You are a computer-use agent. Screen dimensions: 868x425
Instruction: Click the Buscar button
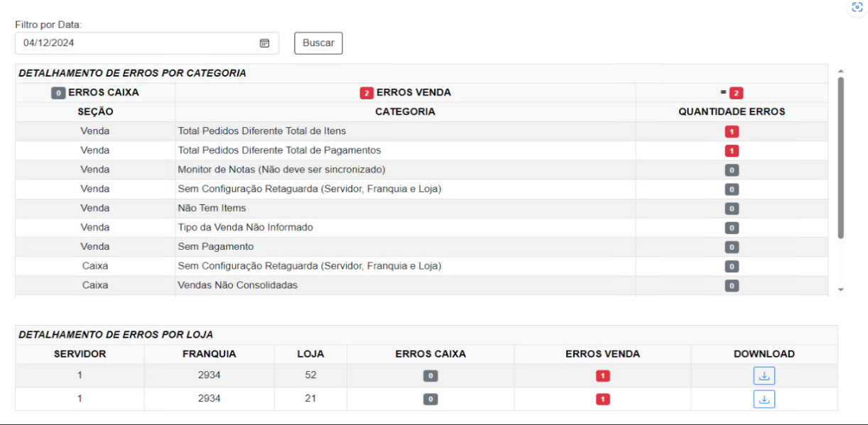(318, 43)
